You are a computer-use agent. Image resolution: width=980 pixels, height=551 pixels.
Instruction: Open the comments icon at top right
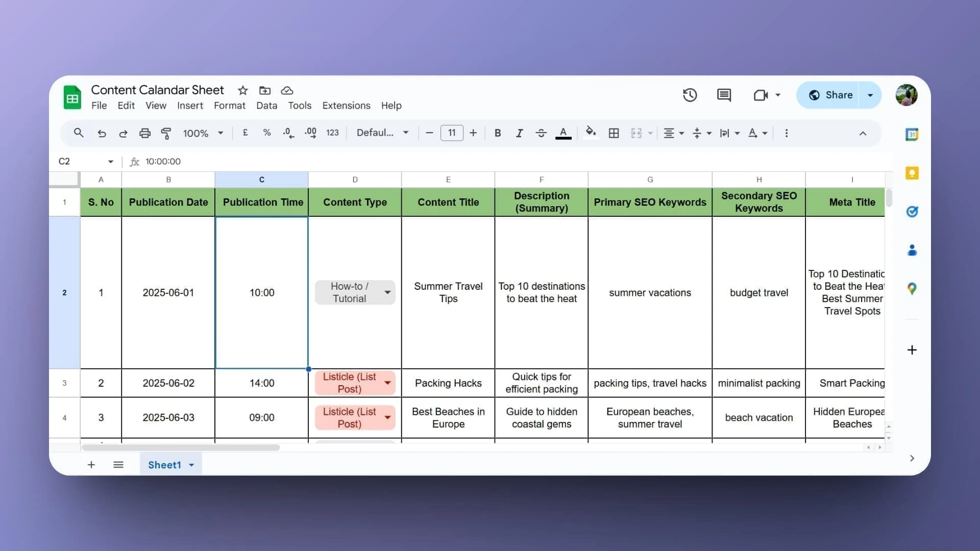tap(724, 95)
